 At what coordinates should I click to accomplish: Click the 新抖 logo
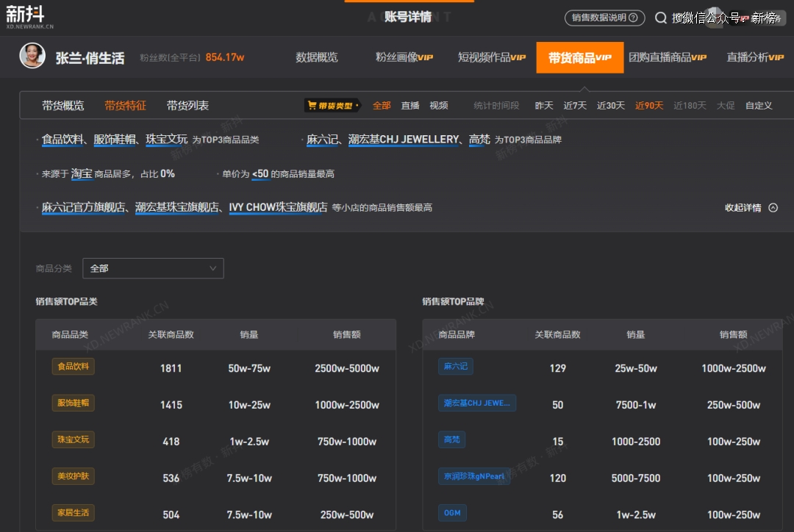(29, 17)
